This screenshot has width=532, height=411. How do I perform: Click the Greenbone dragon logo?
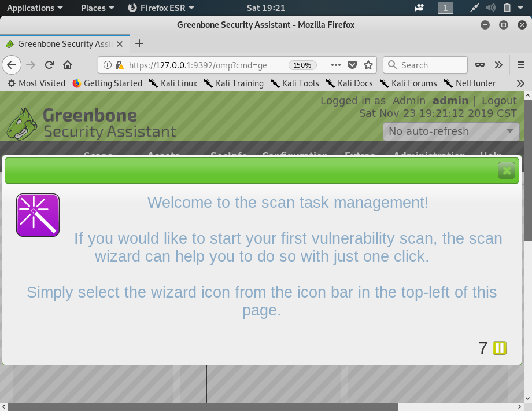[22, 124]
